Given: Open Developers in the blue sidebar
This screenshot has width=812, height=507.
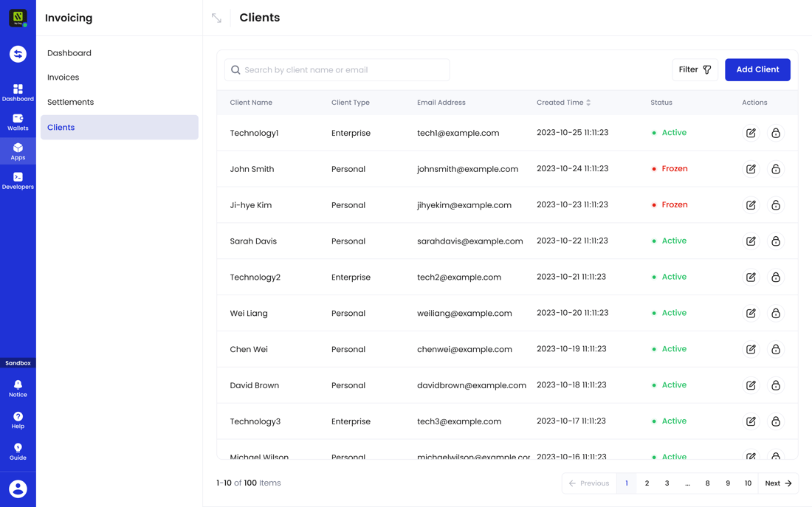Looking at the screenshot, I should coord(18,181).
